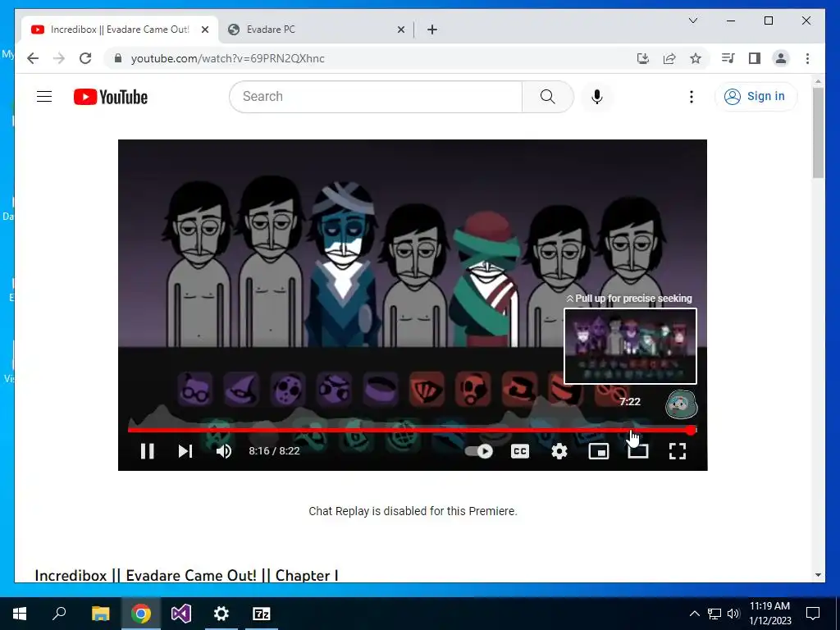This screenshot has width=840, height=630.
Task: Click the page vertical scrollbar thumb
Action: pyautogui.click(x=818, y=133)
